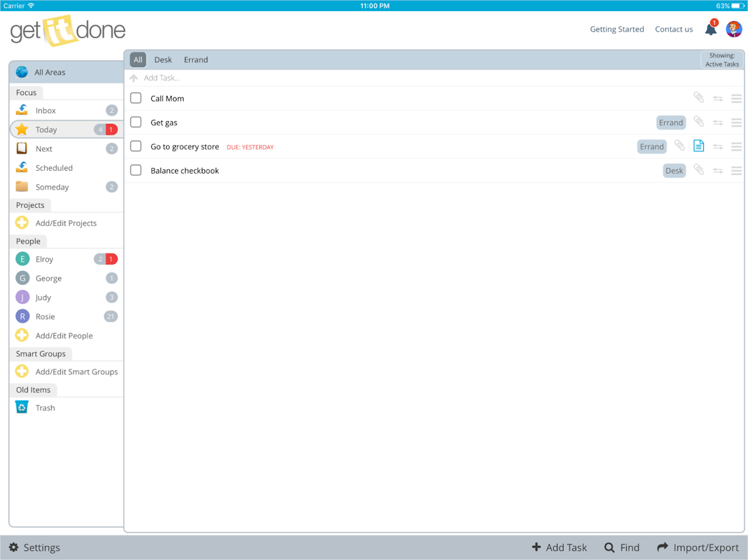Click the Balance checkbook task title
Screen dimensions: 748x560
click(x=185, y=171)
